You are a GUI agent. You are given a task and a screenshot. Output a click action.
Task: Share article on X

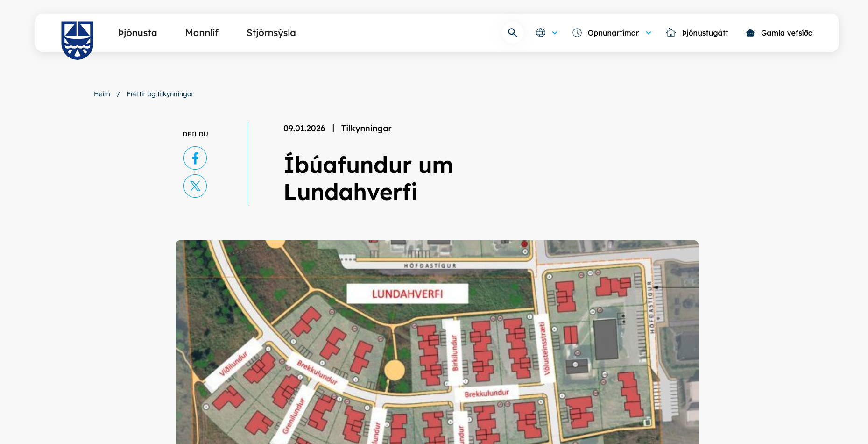(195, 186)
